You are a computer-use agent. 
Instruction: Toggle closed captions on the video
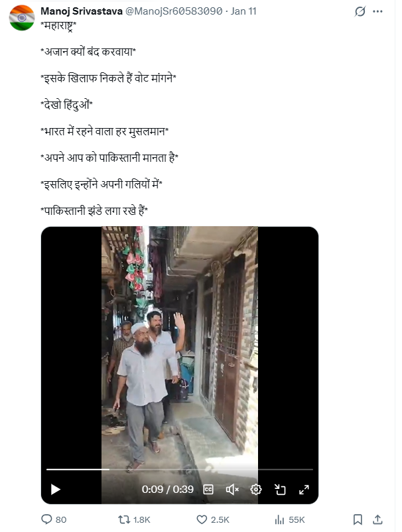coord(208,490)
